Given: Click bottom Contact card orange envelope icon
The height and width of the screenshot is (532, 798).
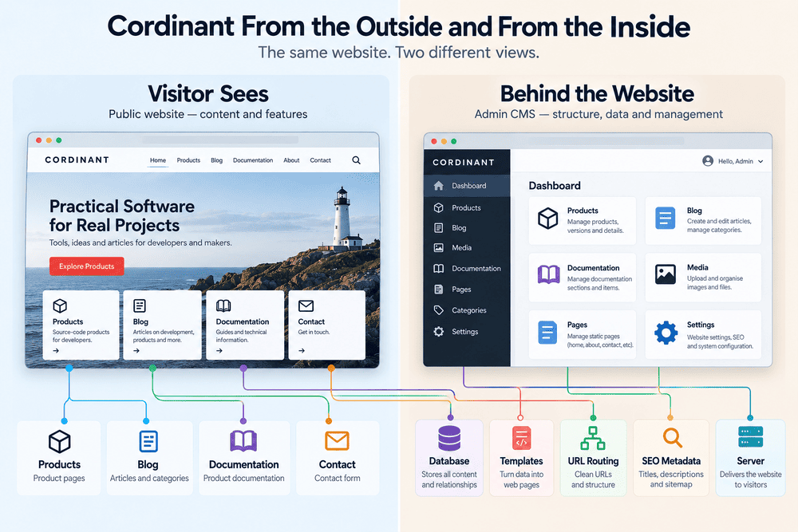Looking at the screenshot, I should coord(337,441).
